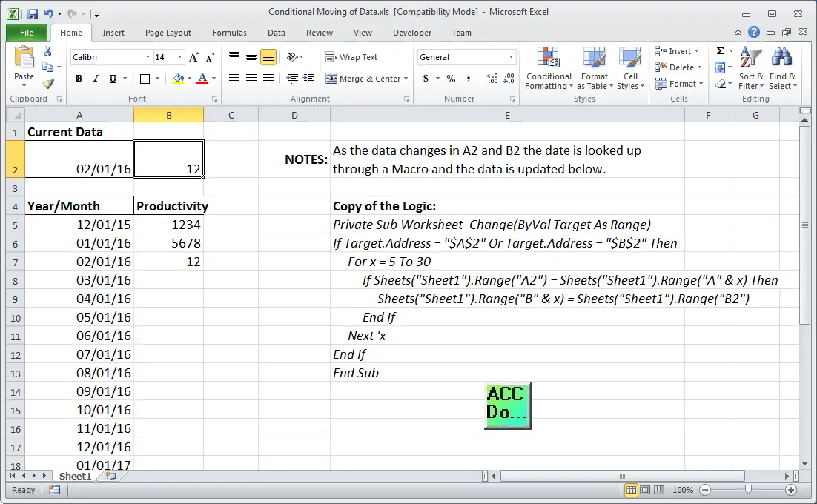The image size is (817, 504).
Task: Select the Format Painter brush
Action: pos(48,83)
